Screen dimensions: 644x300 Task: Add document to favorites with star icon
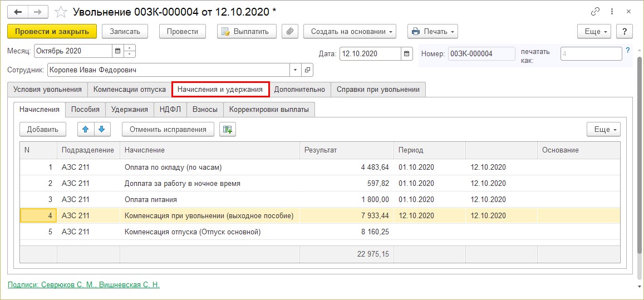click(x=61, y=12)
